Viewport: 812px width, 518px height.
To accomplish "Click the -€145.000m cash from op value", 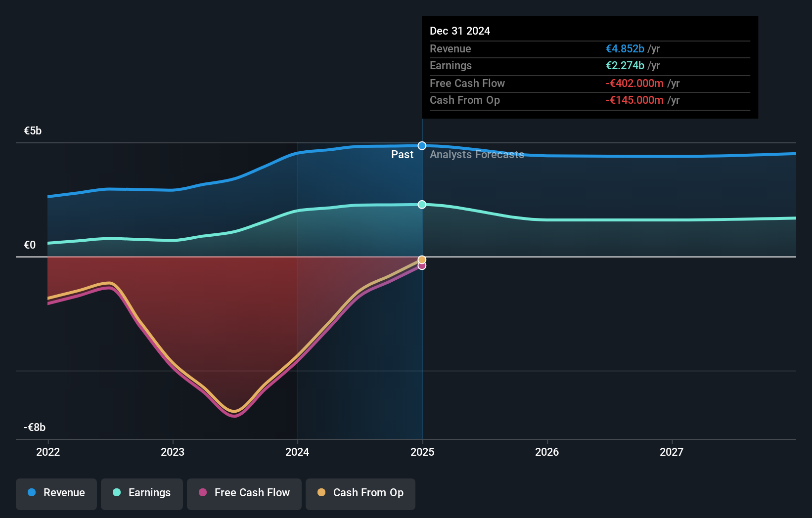I will click(634, 100).
